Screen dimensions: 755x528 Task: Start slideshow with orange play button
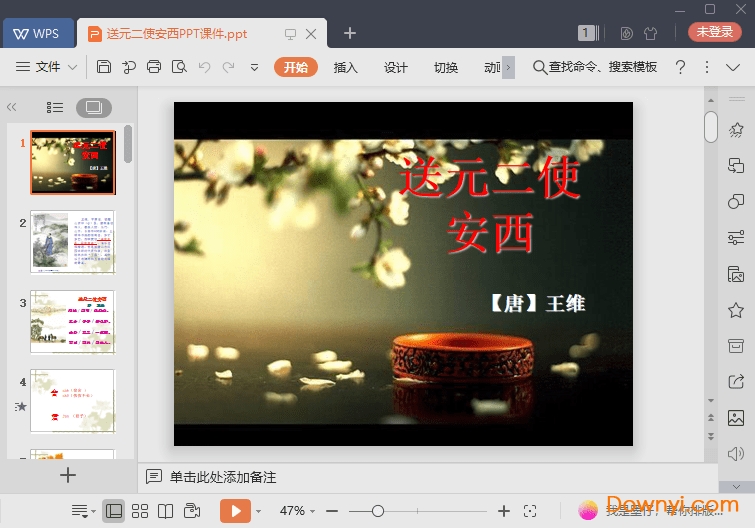click(x=235, y=511)
